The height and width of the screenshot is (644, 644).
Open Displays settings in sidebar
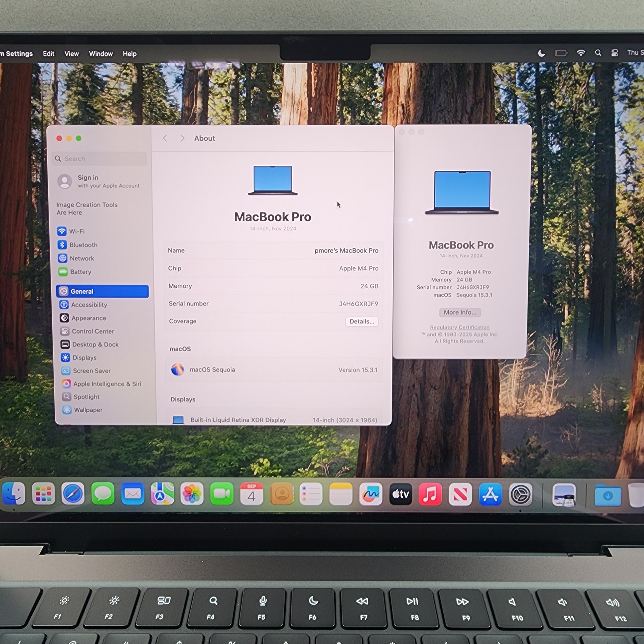click(79, 358)
